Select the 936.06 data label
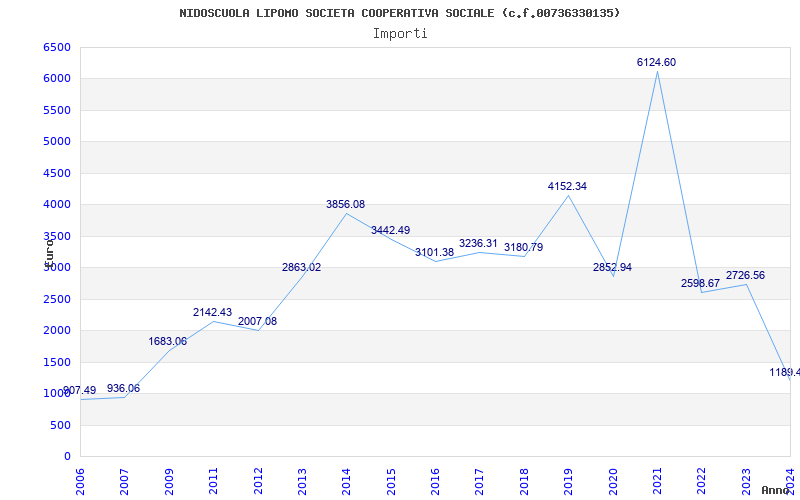This screenshot has width=800, height=500. [x=123, y=388]
